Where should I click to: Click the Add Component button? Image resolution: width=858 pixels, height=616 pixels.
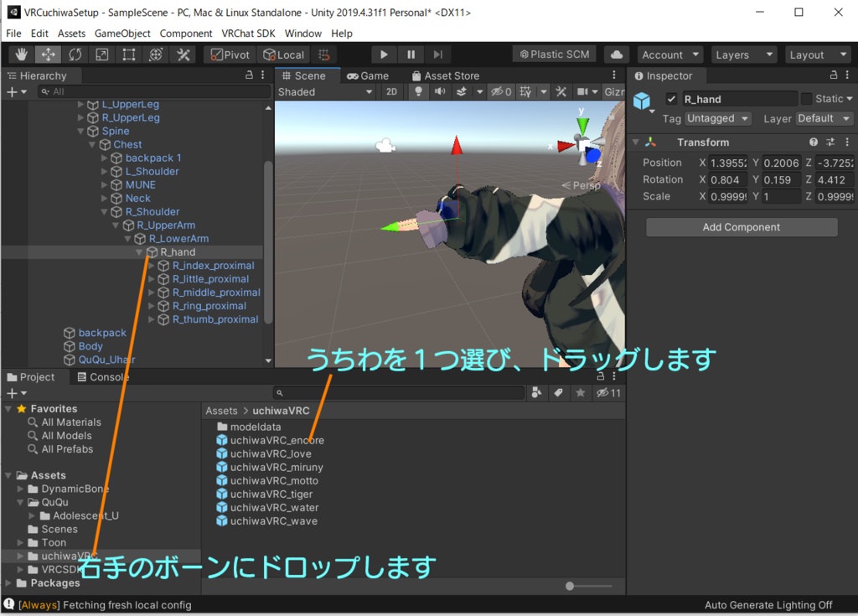[742, 227]
